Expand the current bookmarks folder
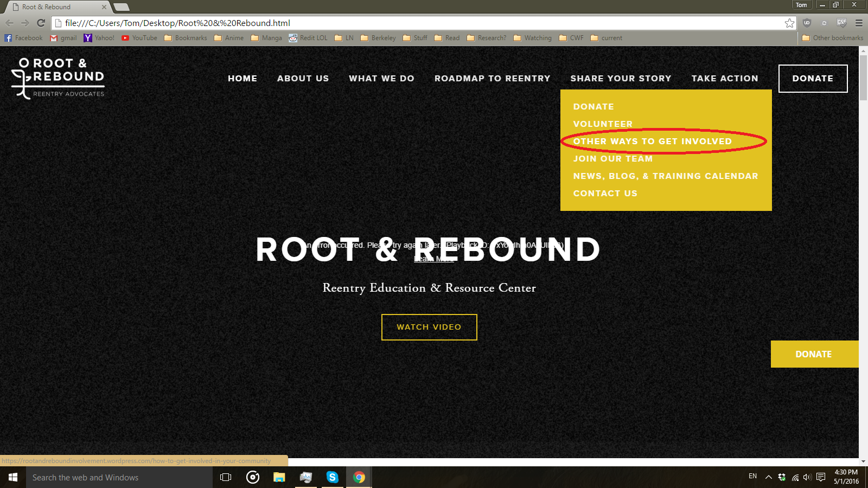Viewport: 868px width, 488px height. [607, 38]
